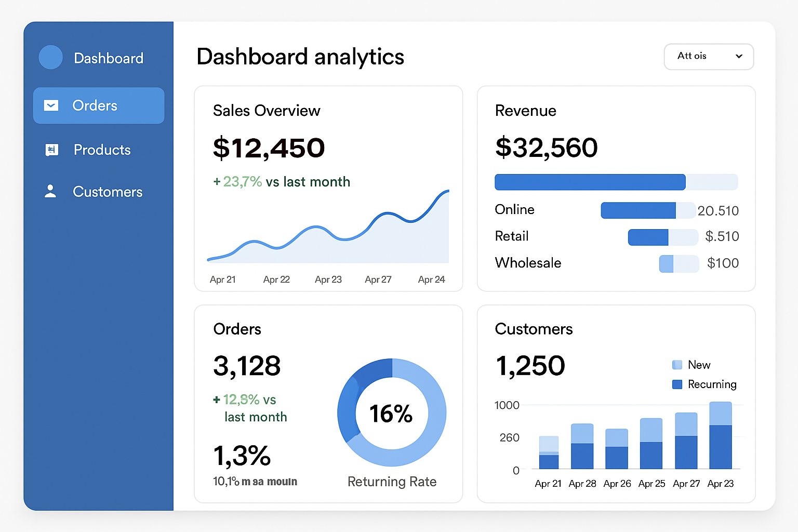Click the Apr 23 bar in Customers chart
Screen dimensions: 798x532
[x=720, y=436]
